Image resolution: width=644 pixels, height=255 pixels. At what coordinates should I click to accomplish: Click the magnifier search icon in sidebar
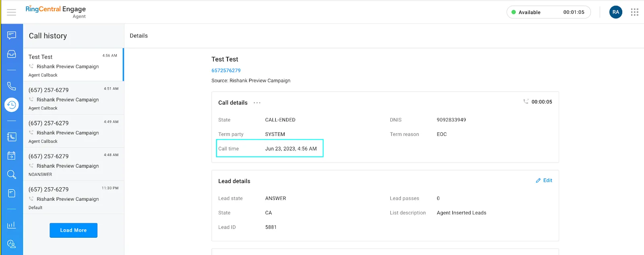click(x=12, y=175)
